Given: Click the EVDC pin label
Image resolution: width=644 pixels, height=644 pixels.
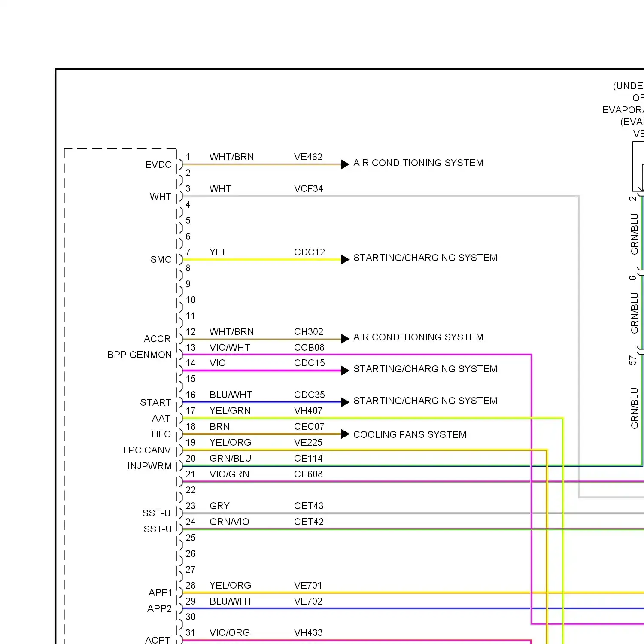Looking at the screenshot, I should 158,165.
